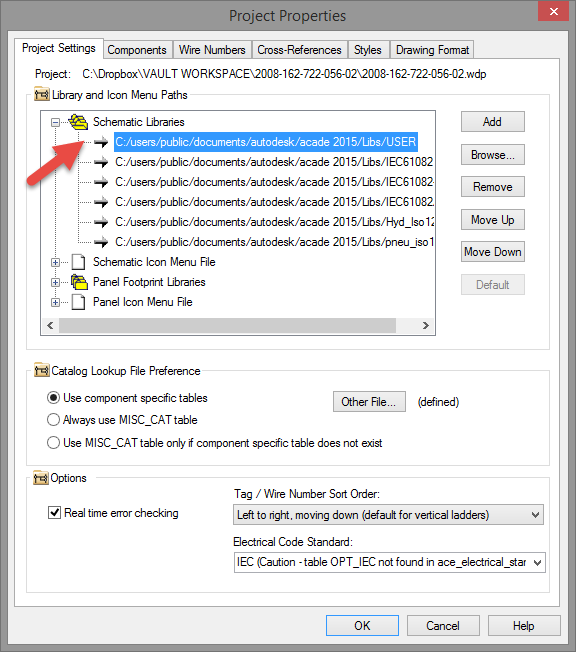The height and width of the screenshot is (652, 576).
Task: Click the Other File... button
Action: 369,402
